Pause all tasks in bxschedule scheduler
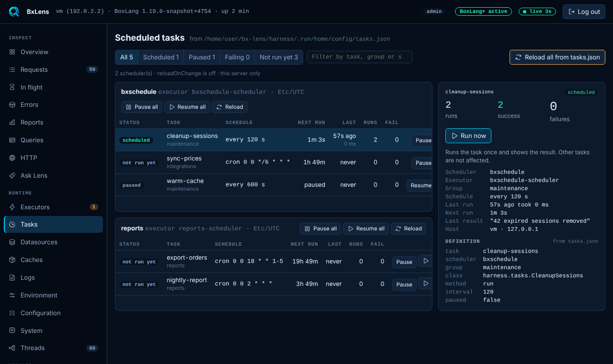This screenshot has width=613, height=364. (142, 107)
